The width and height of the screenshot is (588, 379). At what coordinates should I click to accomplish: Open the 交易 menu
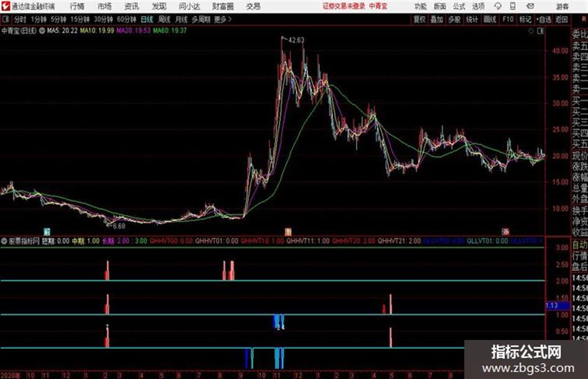pyautogui.click(x=253, y=6)
